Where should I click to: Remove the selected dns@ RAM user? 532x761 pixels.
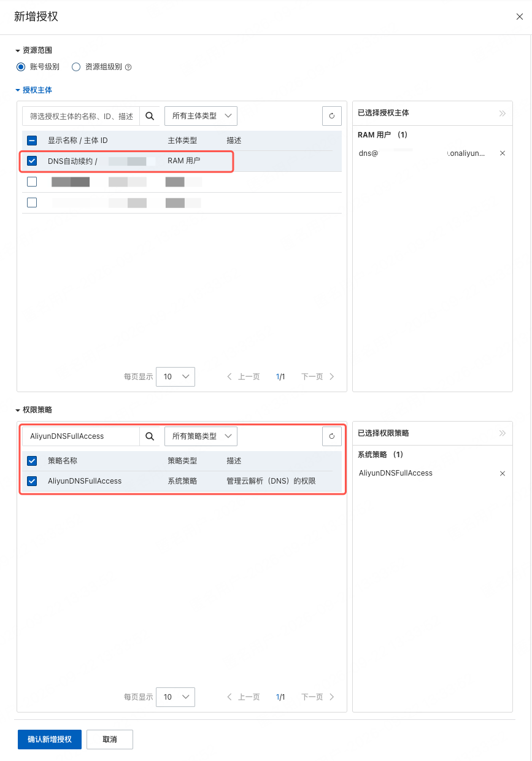click(503, 153)
